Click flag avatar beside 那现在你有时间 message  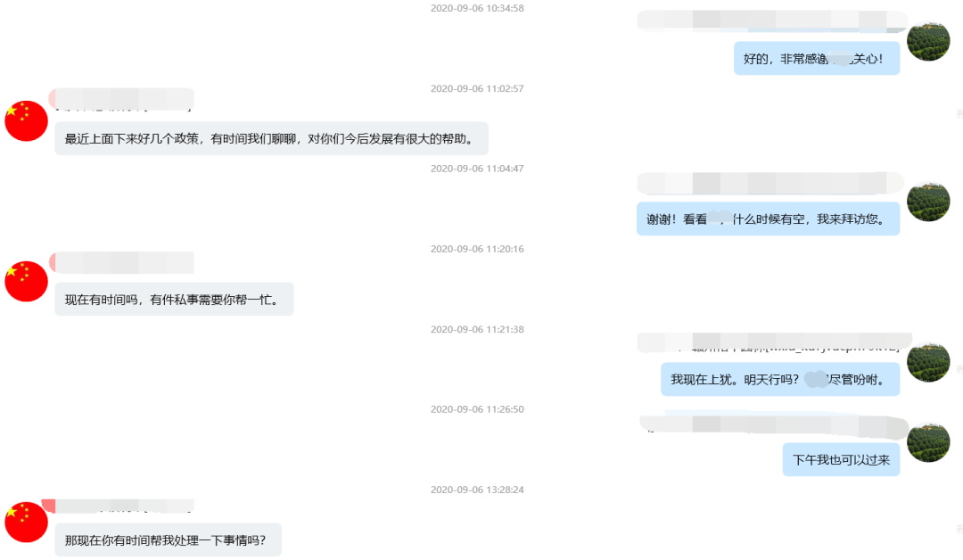point(27,522)
